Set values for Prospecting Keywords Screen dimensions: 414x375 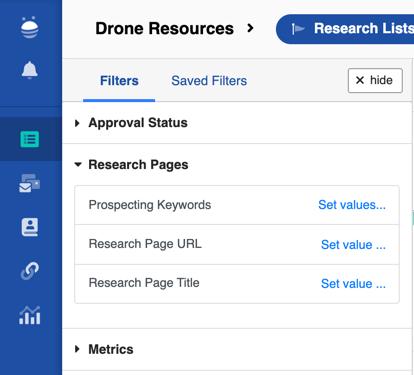352,205
